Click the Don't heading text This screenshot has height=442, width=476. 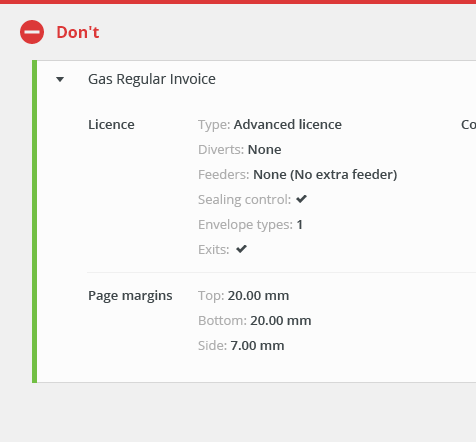click(x=78, y=32)
